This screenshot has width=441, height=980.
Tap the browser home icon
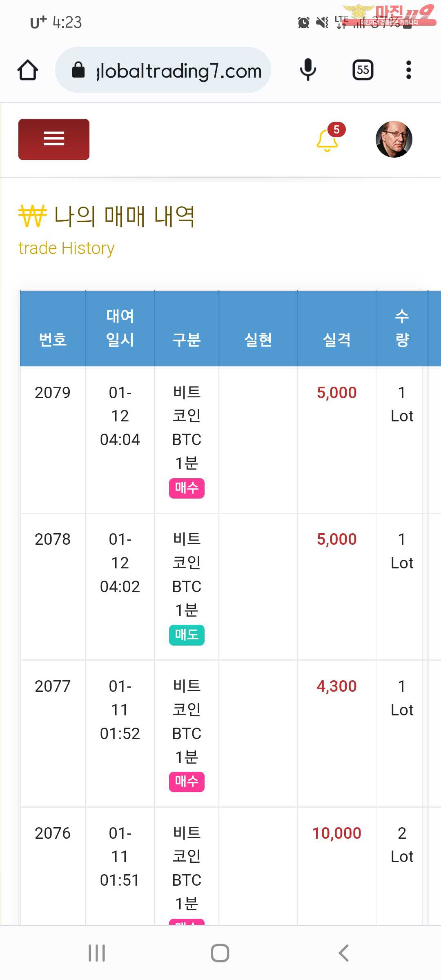click(28, 70)
